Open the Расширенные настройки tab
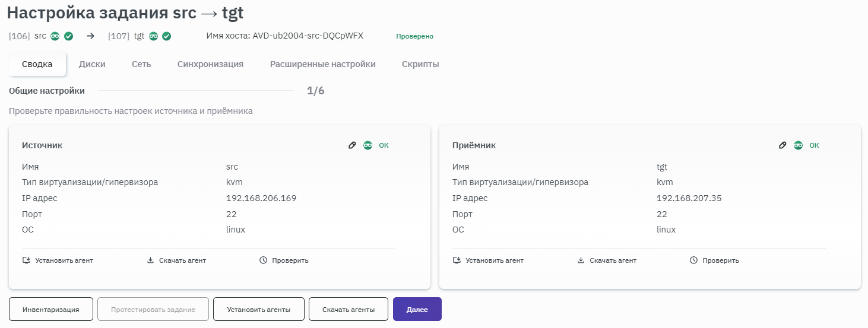Image resolution: width=868 pixels, height=328 pixels. click(x=322, y=64)
